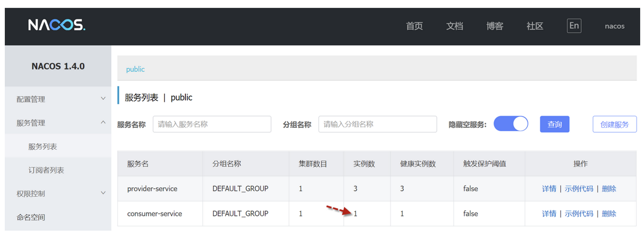Click the 创建服务 button
Screen dimensions: 644x236
tap(614, 124)
